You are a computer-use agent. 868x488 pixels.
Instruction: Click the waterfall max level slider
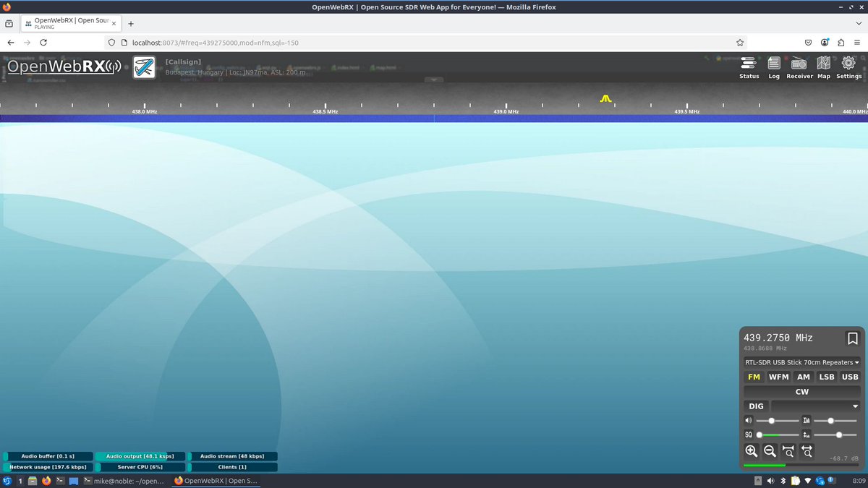coord(835,420)
